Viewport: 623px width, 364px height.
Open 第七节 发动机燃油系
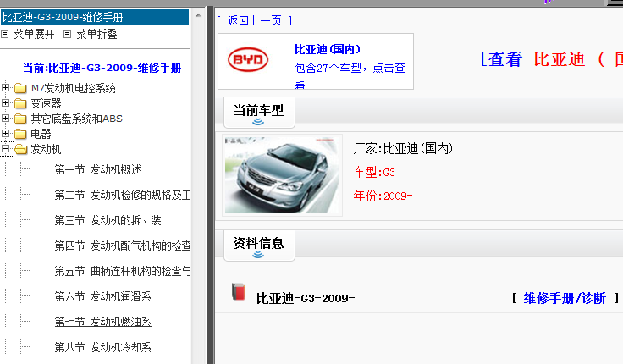click(103, 322)
